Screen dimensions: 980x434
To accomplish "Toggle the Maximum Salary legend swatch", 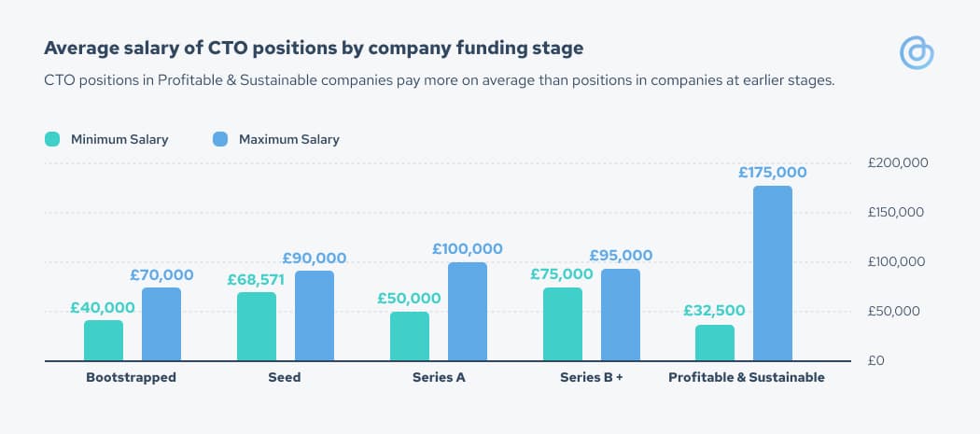I will 220,139.
